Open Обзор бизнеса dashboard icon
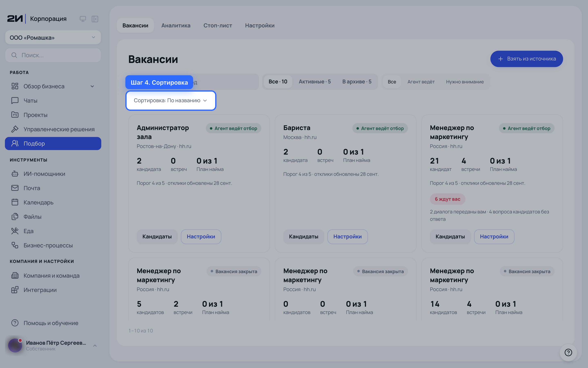The image size is (588, 368). [15, 86]
